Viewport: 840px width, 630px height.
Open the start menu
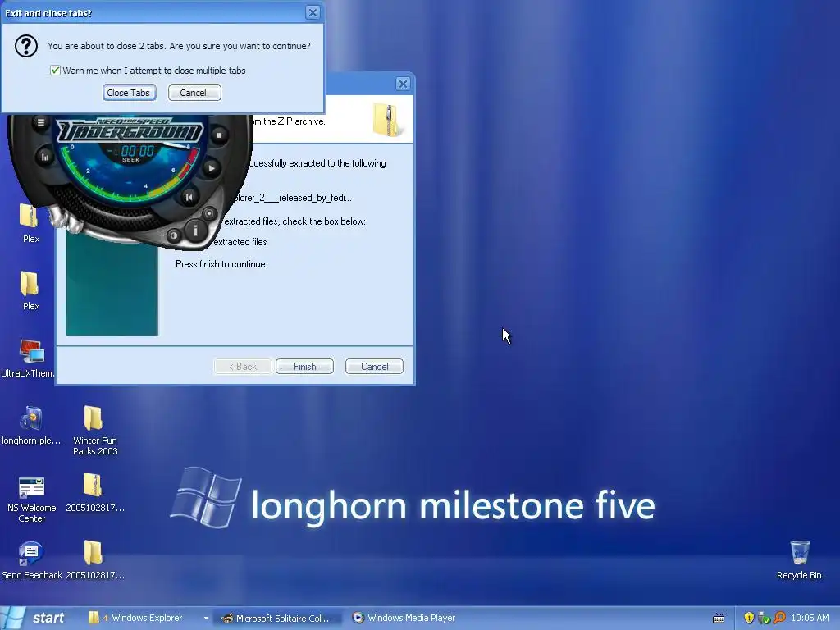[x=34, y=618]
